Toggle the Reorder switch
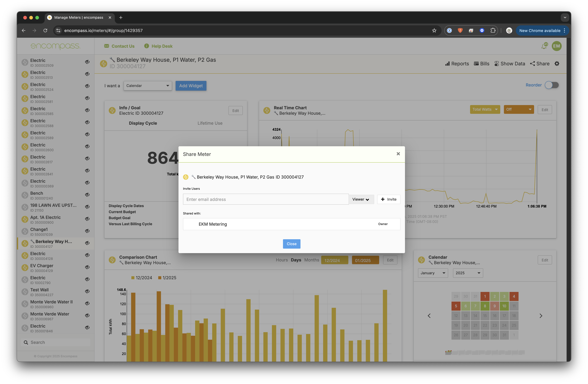The height and width of the screenshot is (384, 588). pyautogui.click(x=552, y=85)
